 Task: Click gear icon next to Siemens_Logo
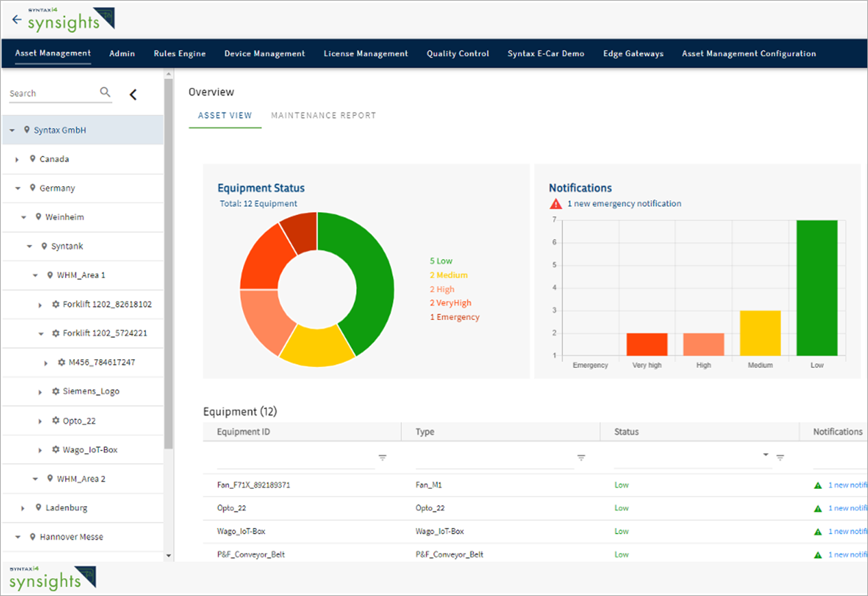[56, 391]
